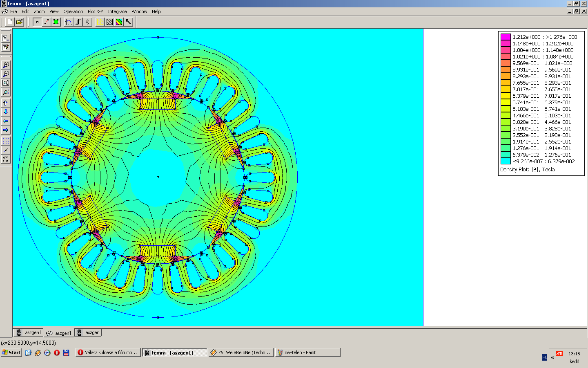The image size is (588, 368).
Task: Open the View menu
Action: point(54,11)
